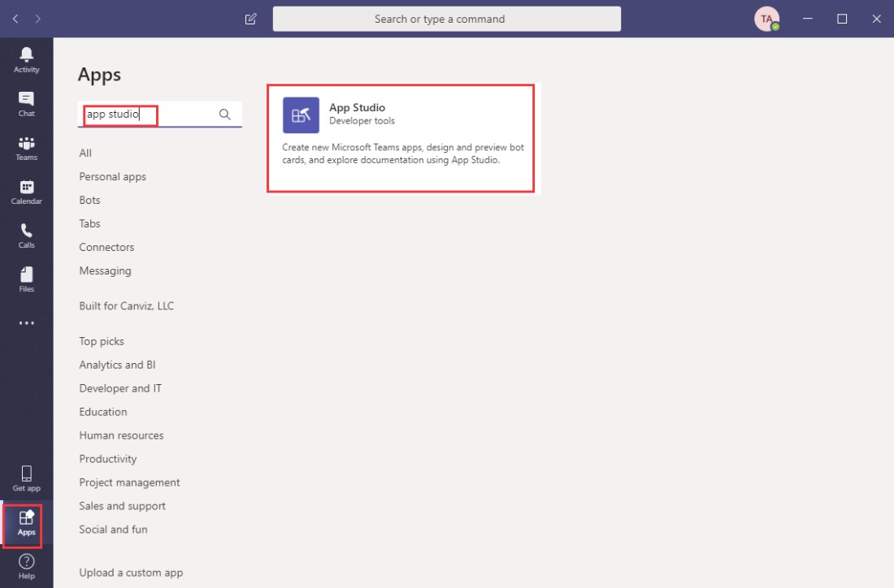
Task: Browse Productivity apps
Action: [108, 459]
